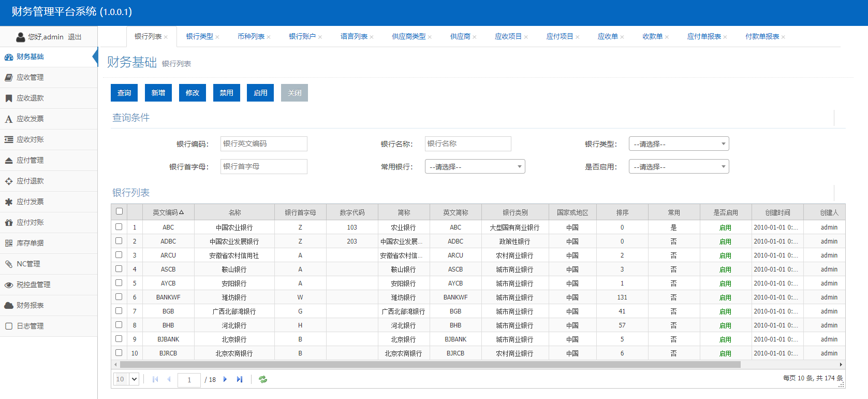The width and height of the screenshot is (868, 399).
Task: Expand the 常用银行 dropdown
Action: point(475,167)
